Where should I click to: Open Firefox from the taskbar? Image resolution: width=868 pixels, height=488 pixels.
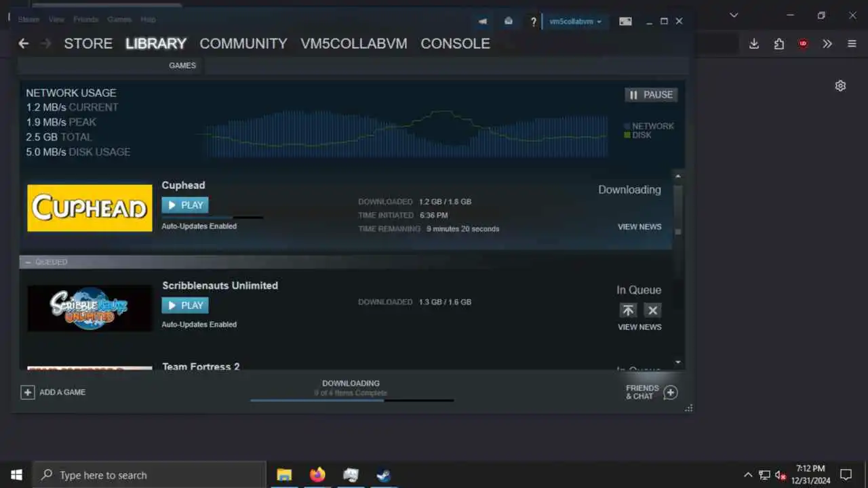[x=317, y=474]
